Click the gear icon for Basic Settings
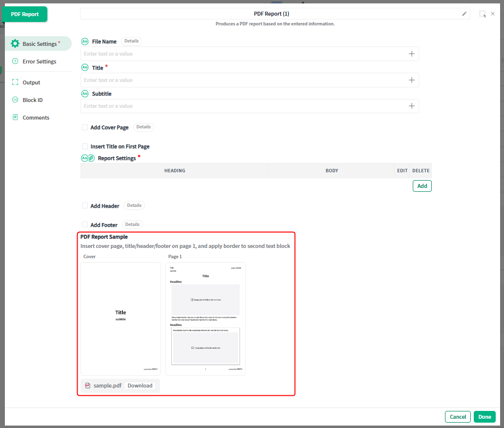Screen dimensions: 504x428 coord(15,43)
